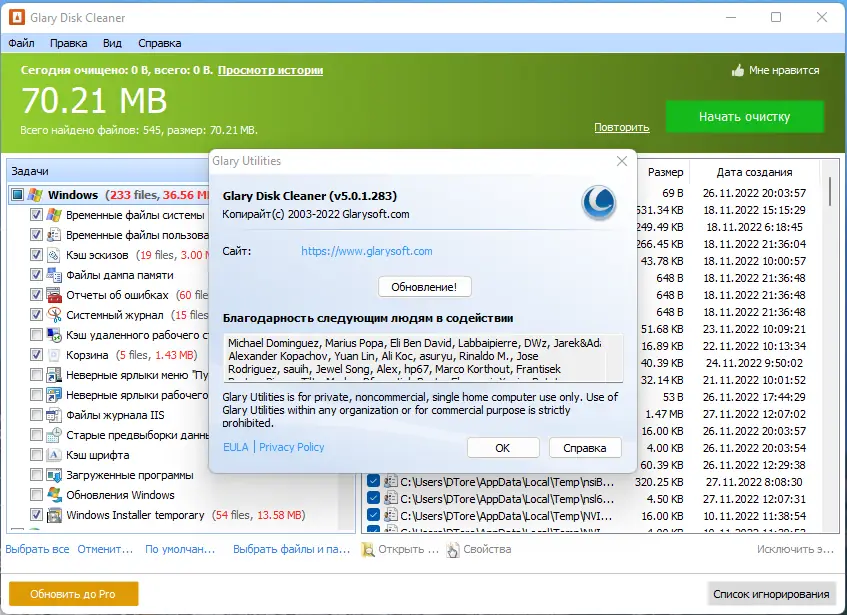Click icon of Временные файлы системы

point(53,215)
